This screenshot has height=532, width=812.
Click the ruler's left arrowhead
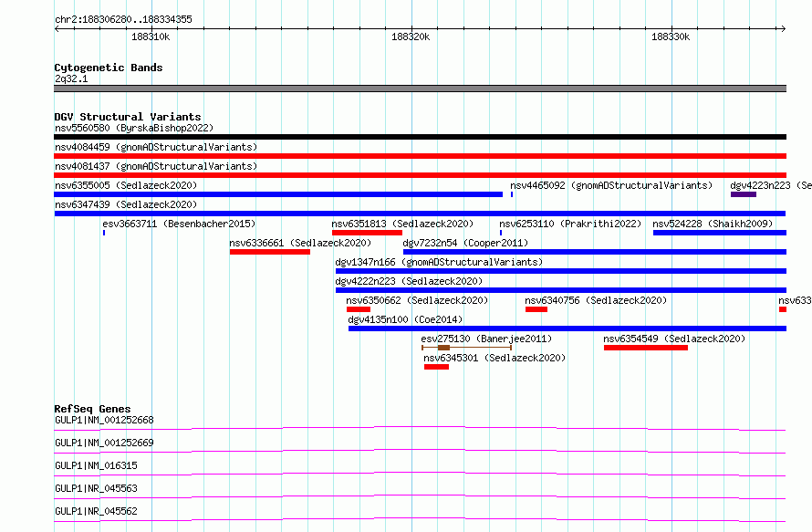(57, 28)
